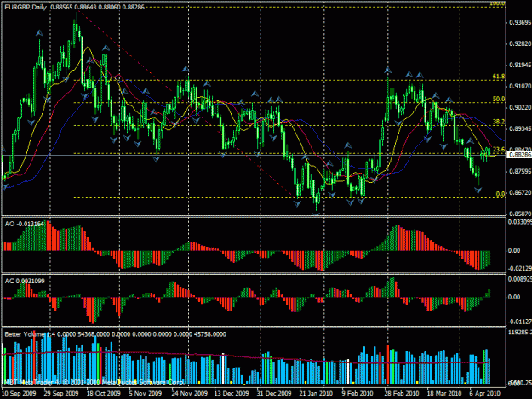The height and width of the screenshot is (399, 532).
Task: Click the 10 Sep 2009 date label
Action: pos(19,393)
